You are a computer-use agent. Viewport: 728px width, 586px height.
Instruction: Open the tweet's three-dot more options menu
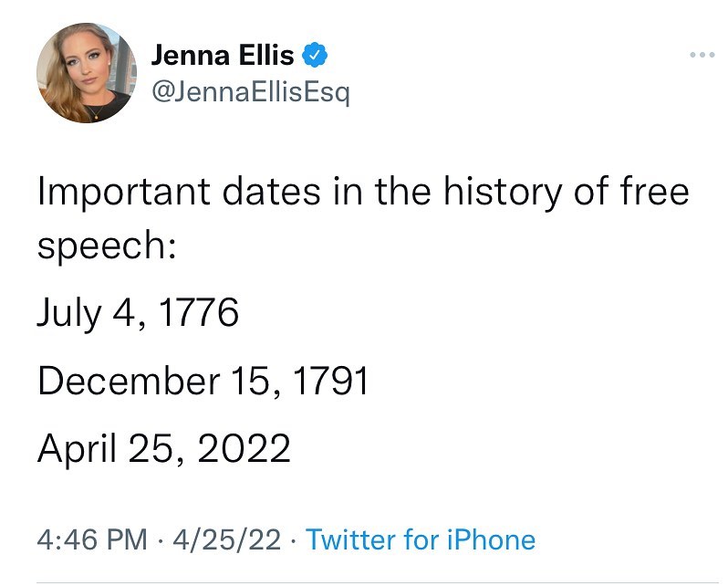click(x=702, y=55)
